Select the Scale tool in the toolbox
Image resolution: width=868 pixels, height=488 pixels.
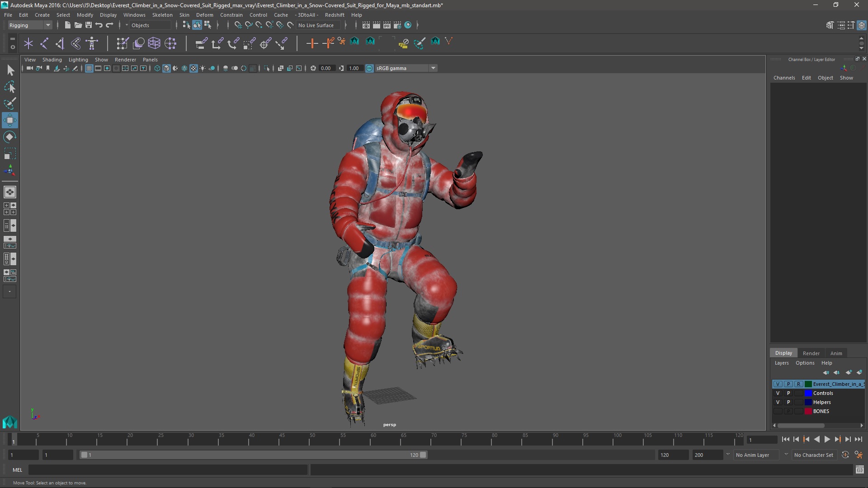click(9, 154)
